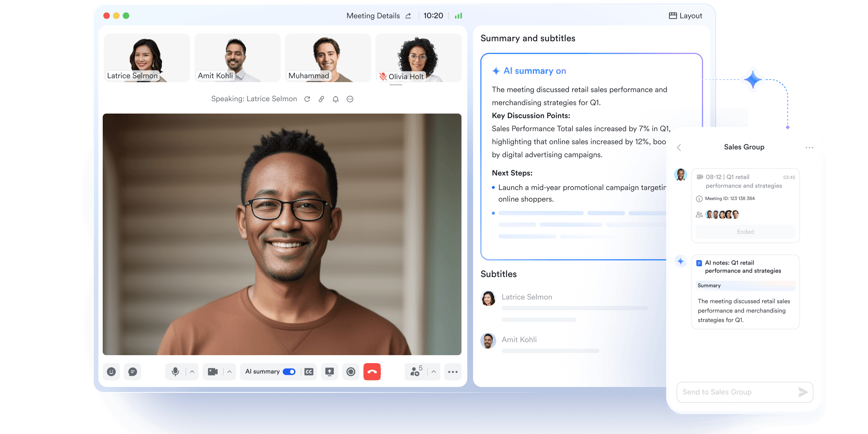Click the 'Next Steps:' heading

tap(512, 173)
